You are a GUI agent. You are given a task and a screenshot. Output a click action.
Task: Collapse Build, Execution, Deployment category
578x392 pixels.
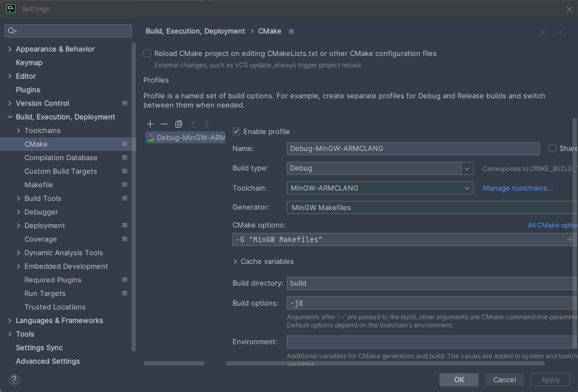(x=10, y=117)
